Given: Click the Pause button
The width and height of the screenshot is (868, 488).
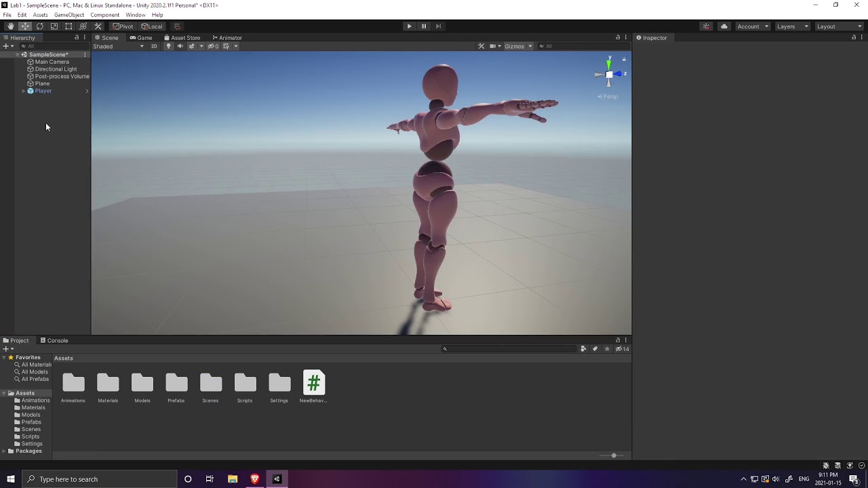Looking at the screenshot, I should pyautogui.click(x=424, y=26).
